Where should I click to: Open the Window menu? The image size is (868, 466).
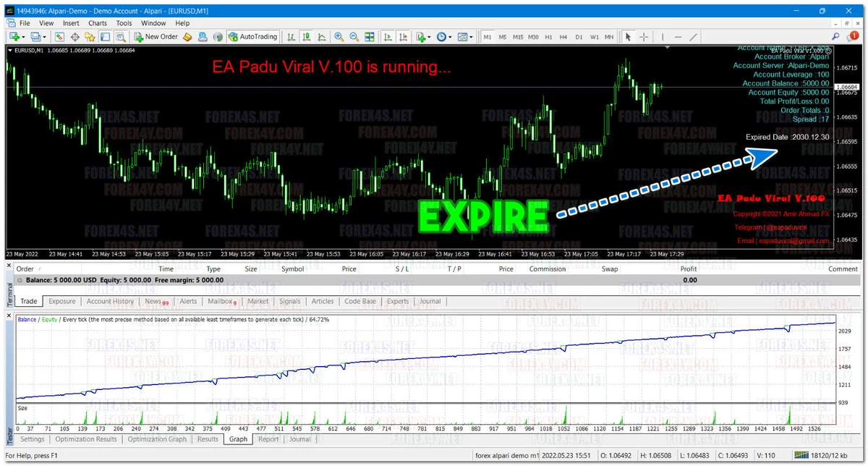[x=153, y=23]
